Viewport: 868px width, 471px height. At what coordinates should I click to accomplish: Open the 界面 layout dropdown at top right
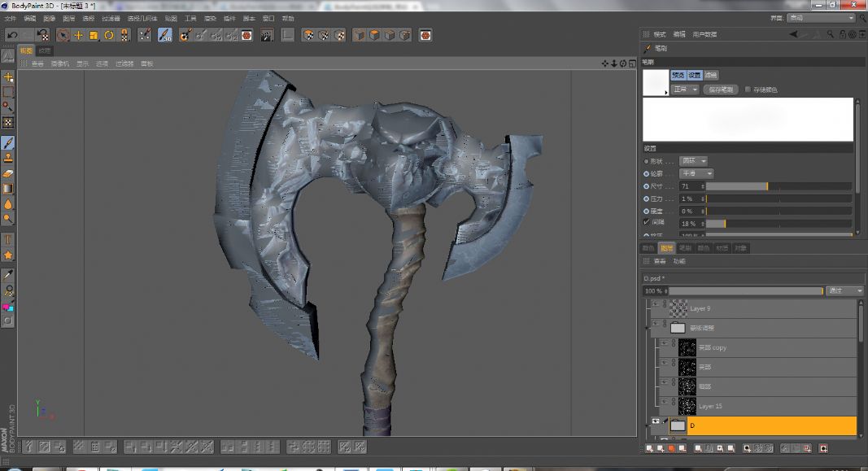[x=822, y=18]
